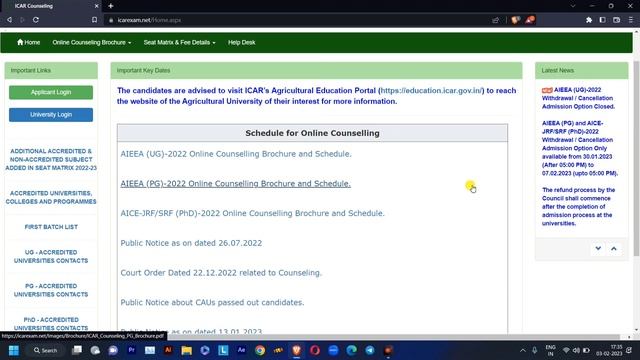Open Google Chrome from the taskbar

[260, 350]
